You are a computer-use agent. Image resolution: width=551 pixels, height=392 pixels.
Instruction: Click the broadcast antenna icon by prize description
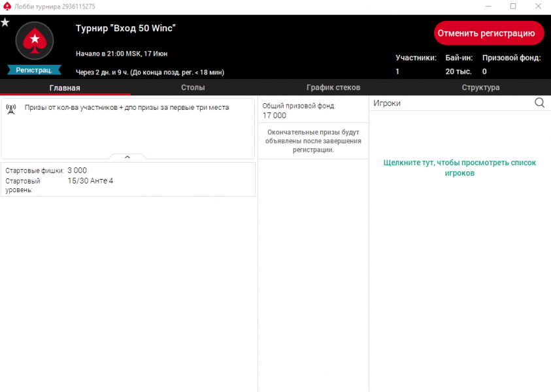click(x=11, y=108)
